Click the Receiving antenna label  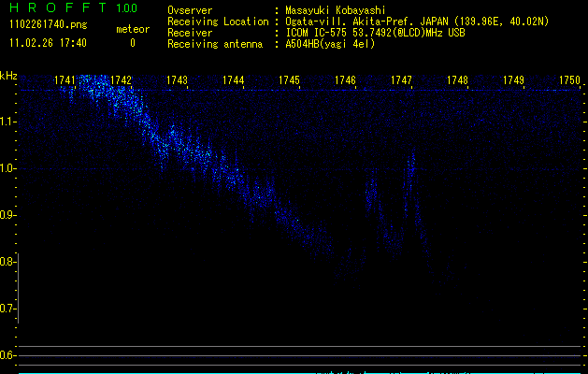tap(215, 44)
